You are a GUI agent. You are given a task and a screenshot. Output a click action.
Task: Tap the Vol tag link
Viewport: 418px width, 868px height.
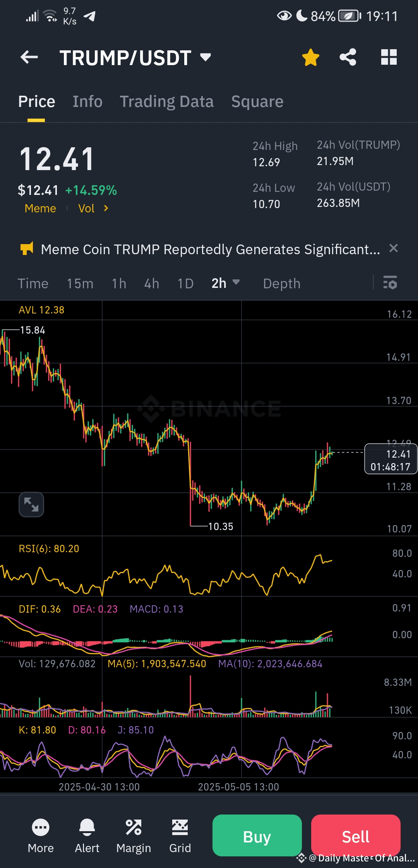(86, 208)
